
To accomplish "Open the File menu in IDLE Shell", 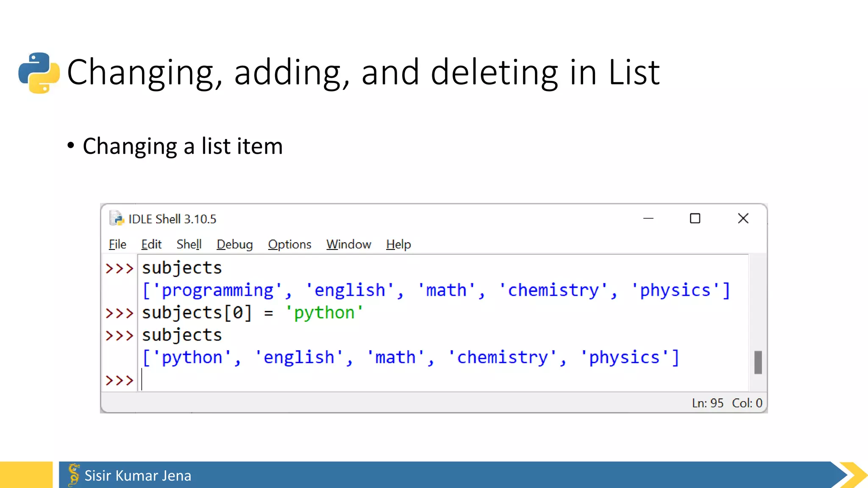I will tap(117, 244).
